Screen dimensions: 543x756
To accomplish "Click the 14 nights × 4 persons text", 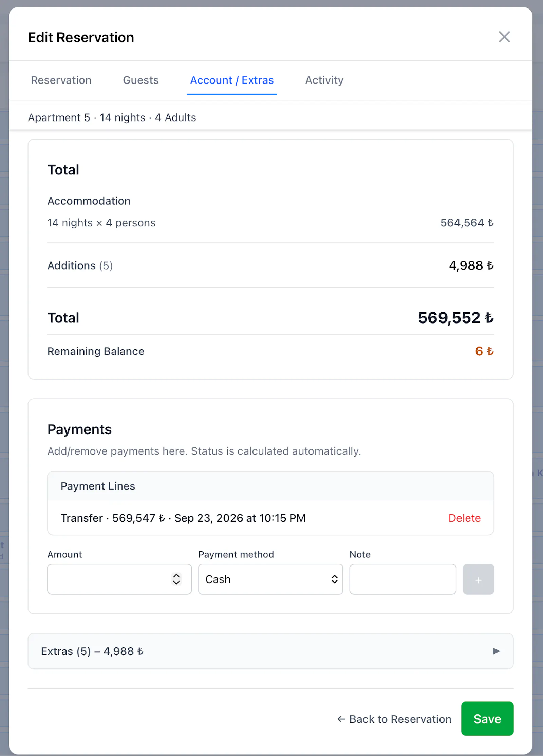I will 101,223.
